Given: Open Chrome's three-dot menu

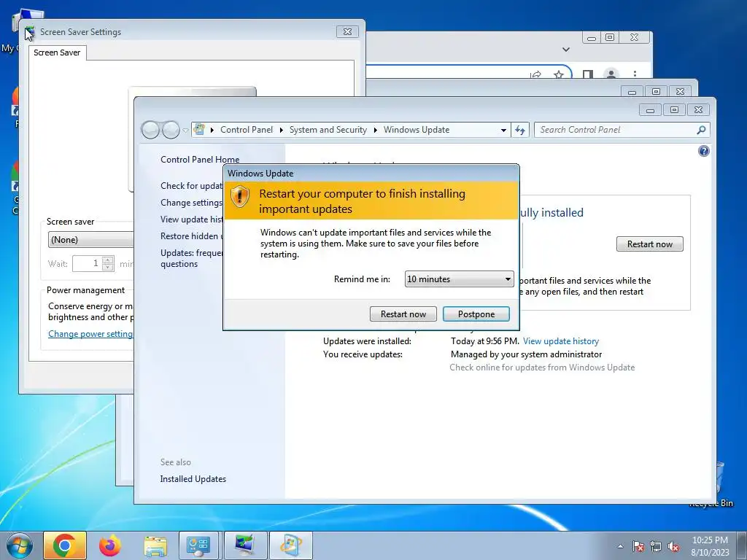Looking at the screenshot, I should coord(635,74).
